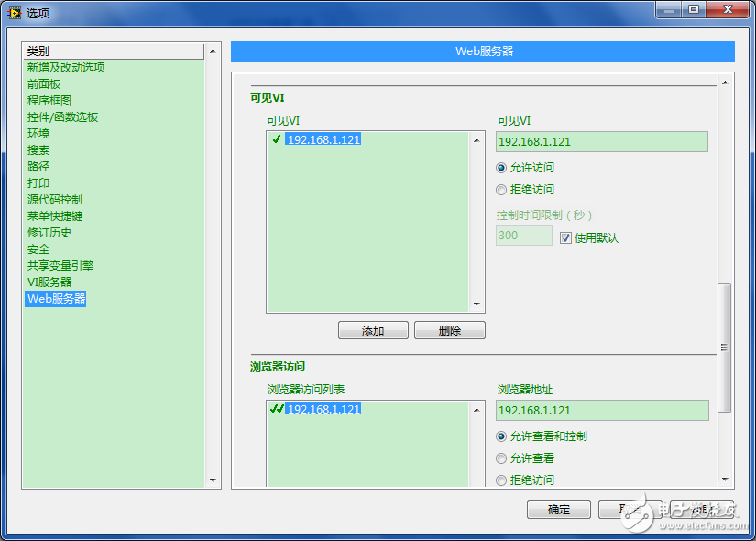Select 控件/函数选板 category

click(62, 117)
